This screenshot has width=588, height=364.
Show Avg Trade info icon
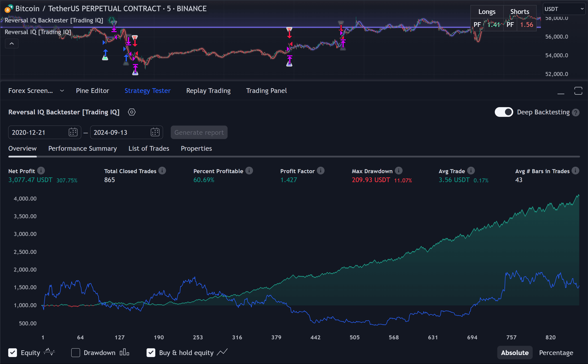tap(471, 171)
